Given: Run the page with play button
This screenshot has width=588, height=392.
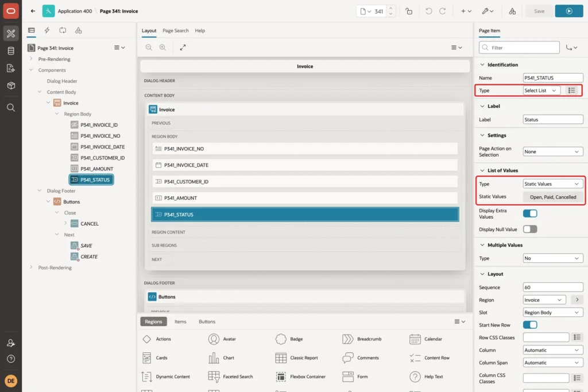Looking at the screenshot, I should pos(569,11).
